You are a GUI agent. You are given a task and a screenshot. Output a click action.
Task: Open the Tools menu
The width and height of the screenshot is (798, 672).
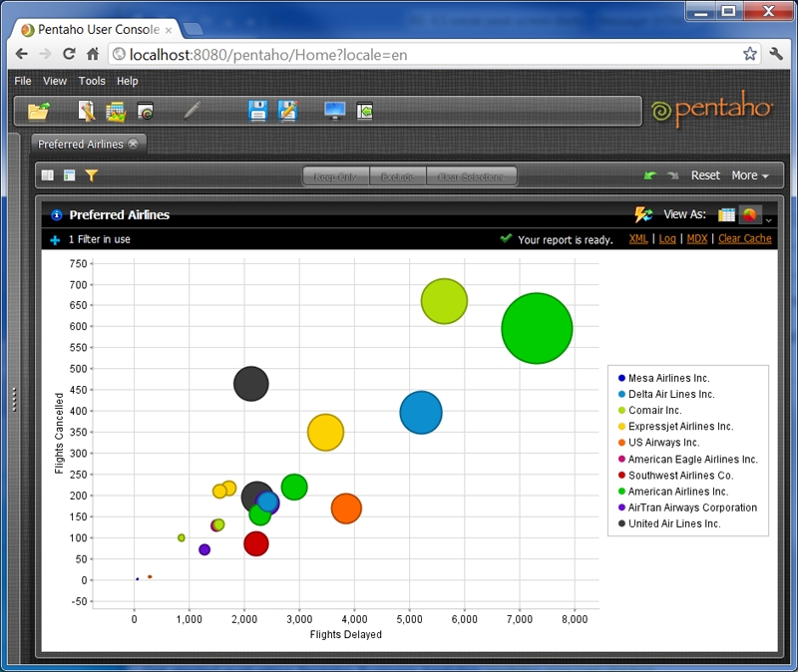click(92, 81)
